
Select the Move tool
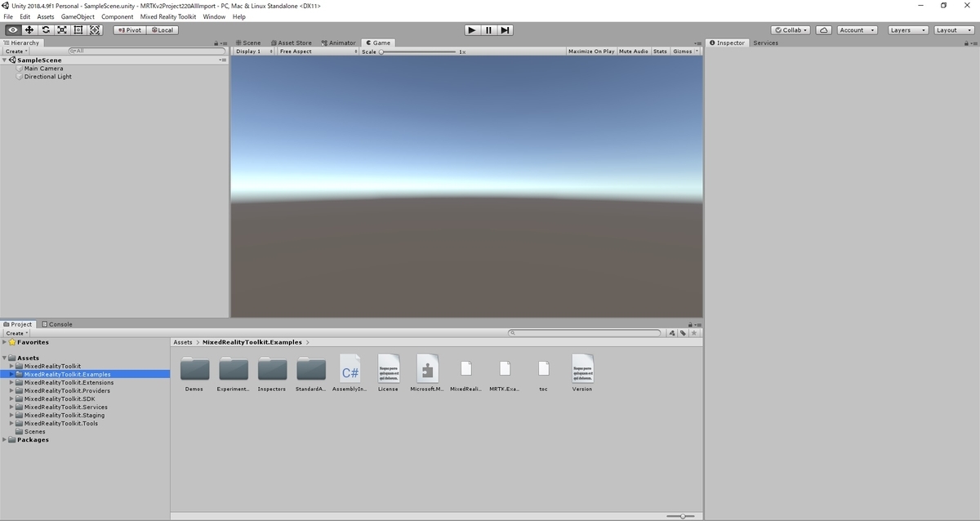click(x=29, y=30)
